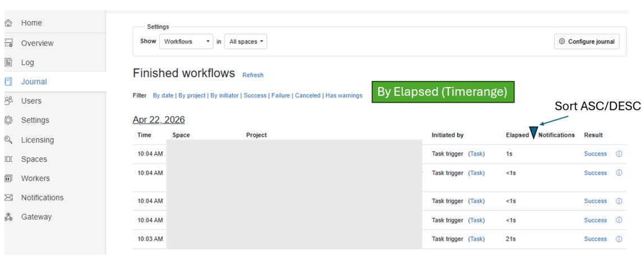Click the Configure journal button

586,42
